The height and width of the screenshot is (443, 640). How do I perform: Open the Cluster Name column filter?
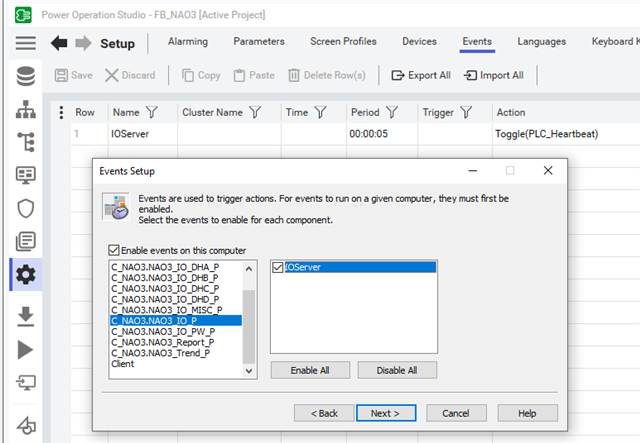coord(255,112)
